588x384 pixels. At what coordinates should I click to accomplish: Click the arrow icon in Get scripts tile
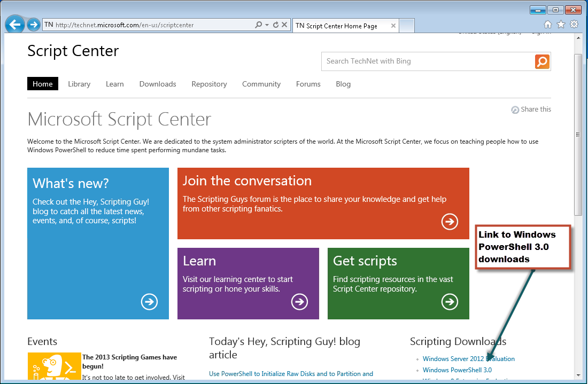coord(450,302)
